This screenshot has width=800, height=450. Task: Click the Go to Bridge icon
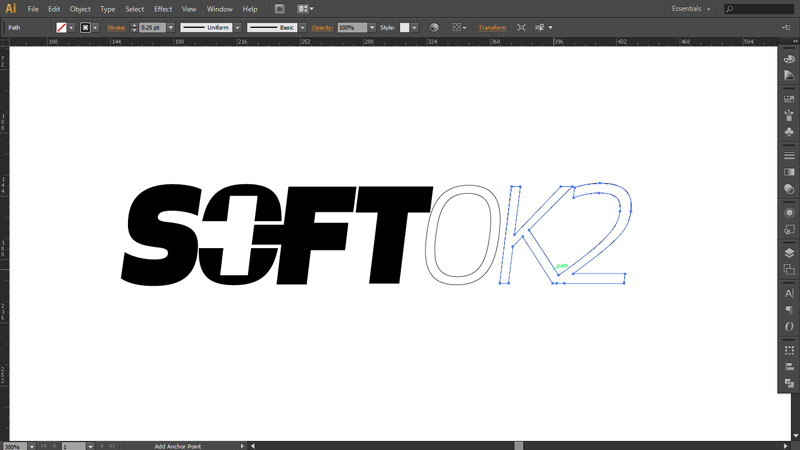279,9
